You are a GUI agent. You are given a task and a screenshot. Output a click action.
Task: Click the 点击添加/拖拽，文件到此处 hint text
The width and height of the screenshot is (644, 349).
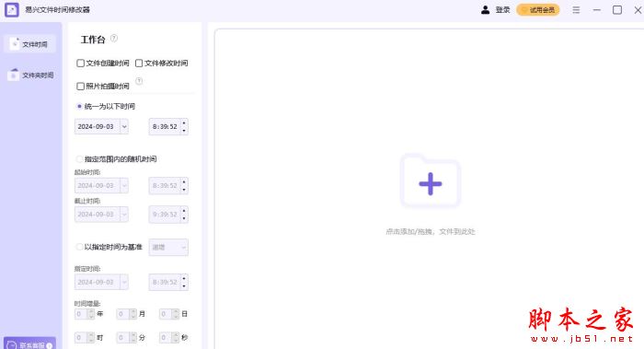[x=430, y=231]
